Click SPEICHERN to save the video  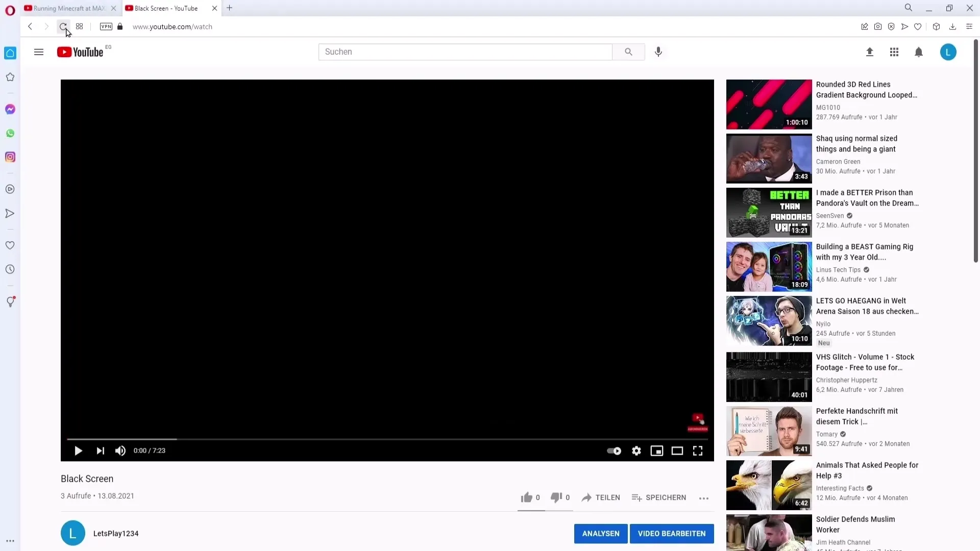[x=659, y=497]
